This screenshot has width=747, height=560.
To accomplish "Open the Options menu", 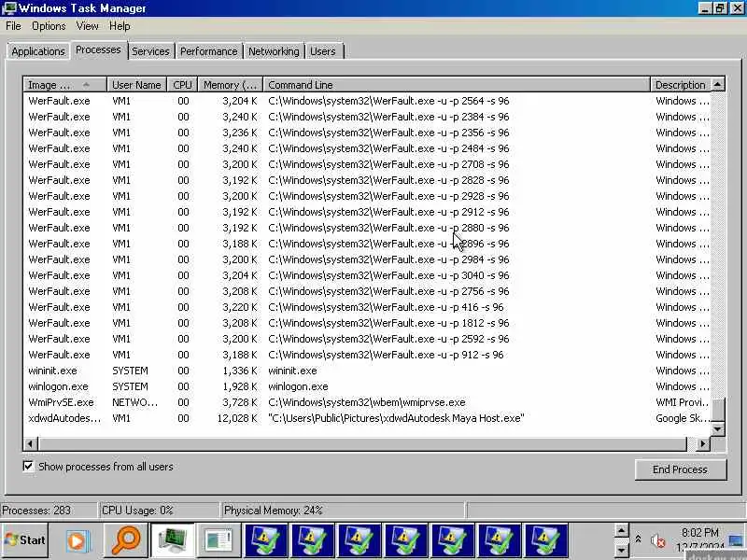I will [x=49, y=26].
